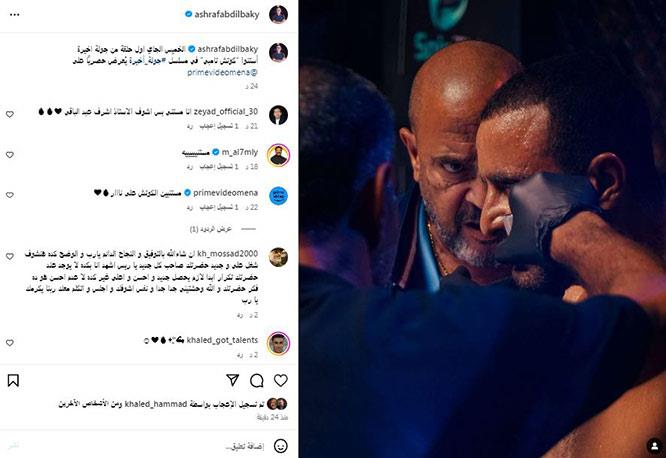Like khaled_got_talents' comment

coord(9,342)
